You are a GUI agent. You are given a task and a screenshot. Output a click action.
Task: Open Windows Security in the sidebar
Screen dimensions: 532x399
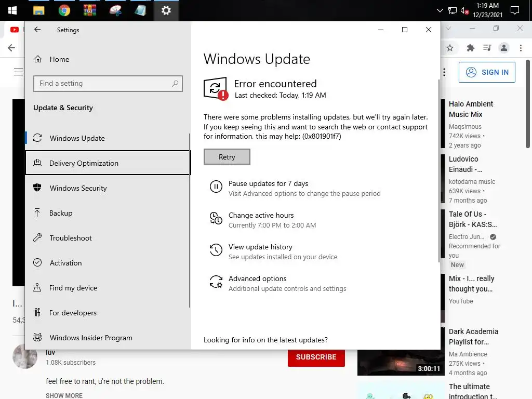tap(108, 188)
